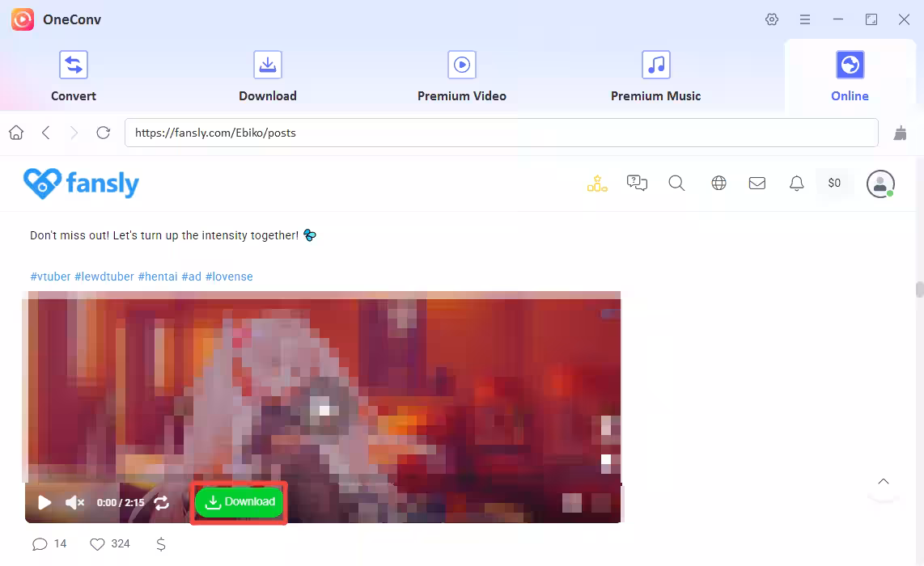The image size is (924, 566).
Task: Navigate back in the built-in browser
Action: point(46,133)
